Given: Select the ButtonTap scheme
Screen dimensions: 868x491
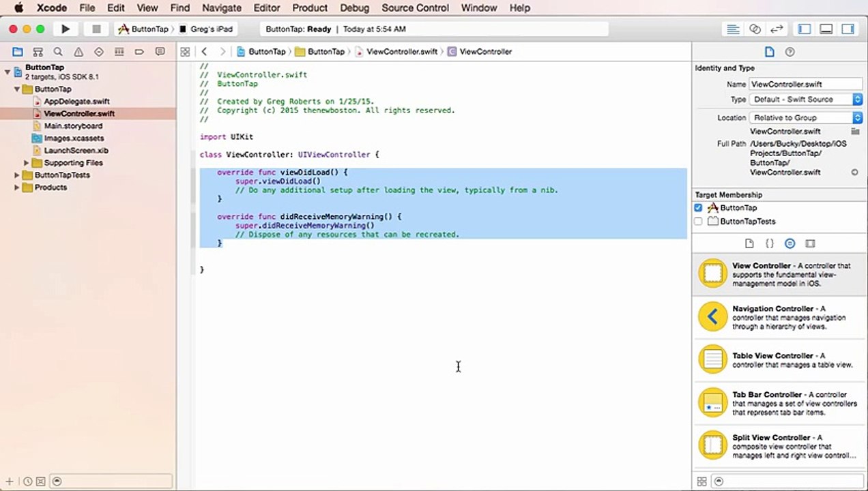Looking at the screenshot, I should pyautogui.click(x=144, y=29).
